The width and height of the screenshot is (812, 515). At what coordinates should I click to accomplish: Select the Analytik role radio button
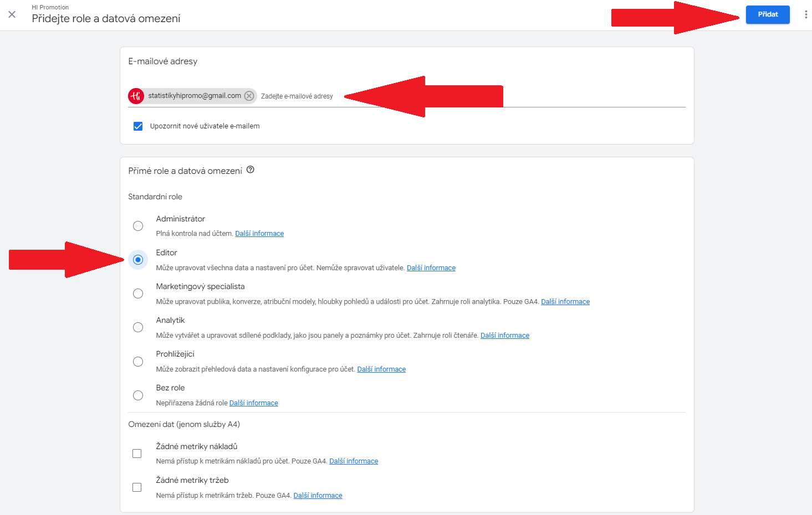(138, 327)
